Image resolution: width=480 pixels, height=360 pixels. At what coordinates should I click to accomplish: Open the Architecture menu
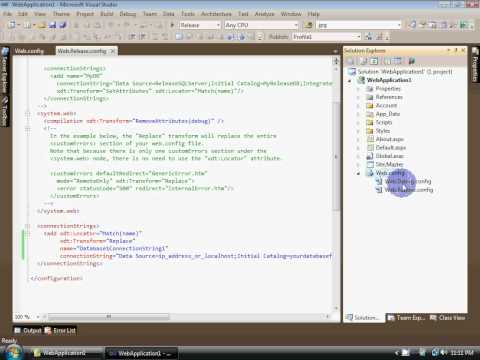[x=216, y=14]
